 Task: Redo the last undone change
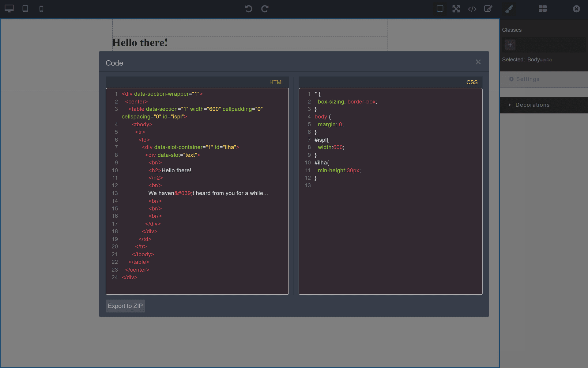265,9
